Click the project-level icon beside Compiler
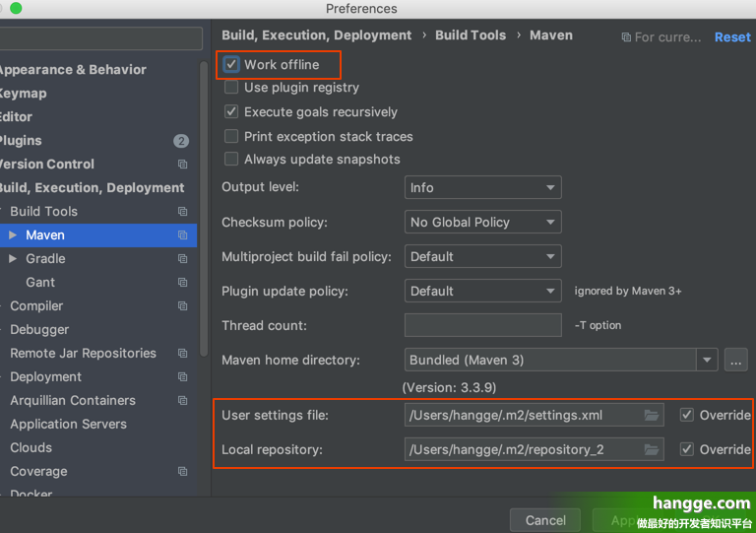 tap(182, 305)
